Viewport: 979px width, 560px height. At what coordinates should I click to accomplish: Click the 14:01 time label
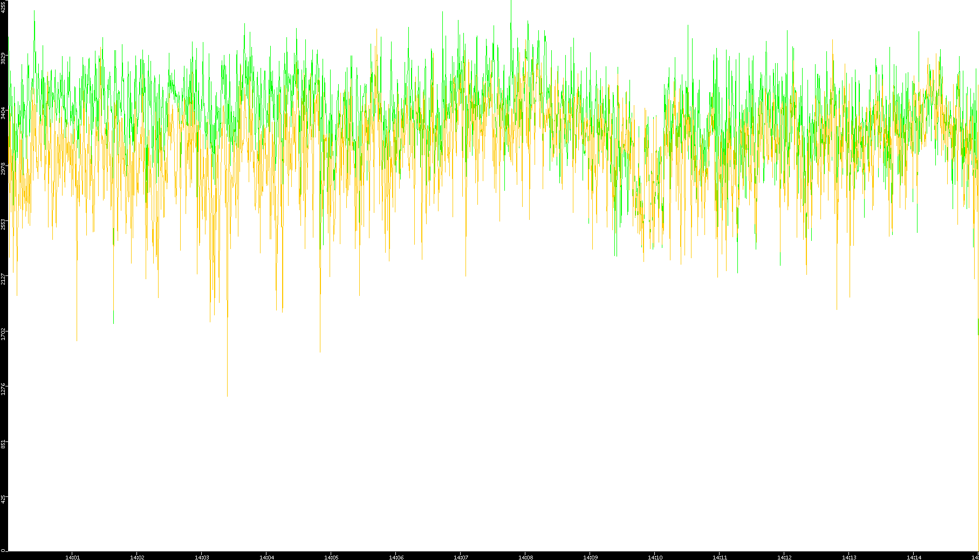[x=73, y=557]
